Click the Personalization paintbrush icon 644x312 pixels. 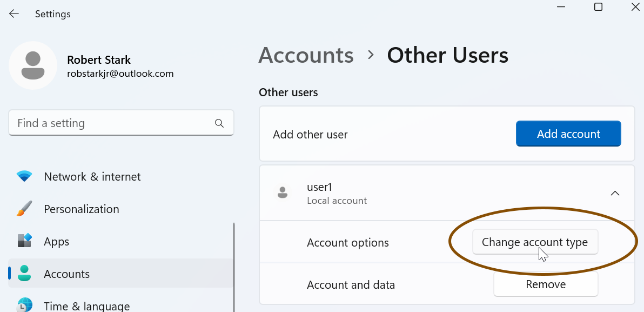click(x=24, y=209)
